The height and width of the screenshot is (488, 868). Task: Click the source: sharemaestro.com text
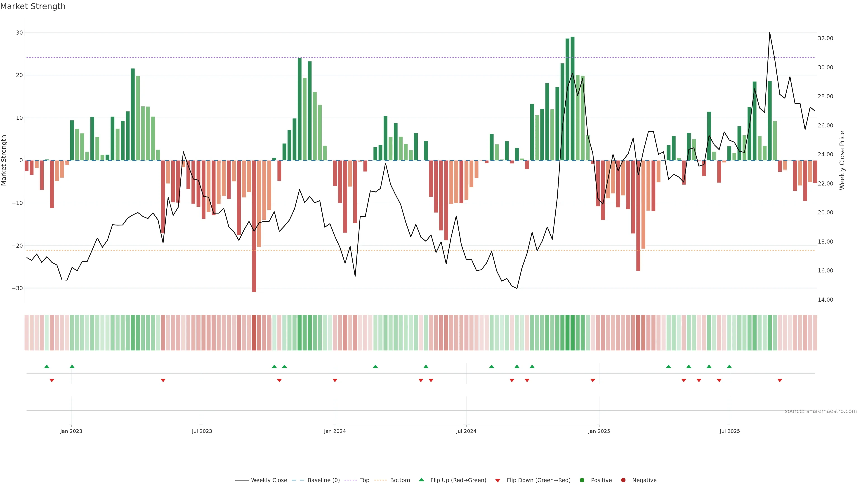click(x=821, y=411)
